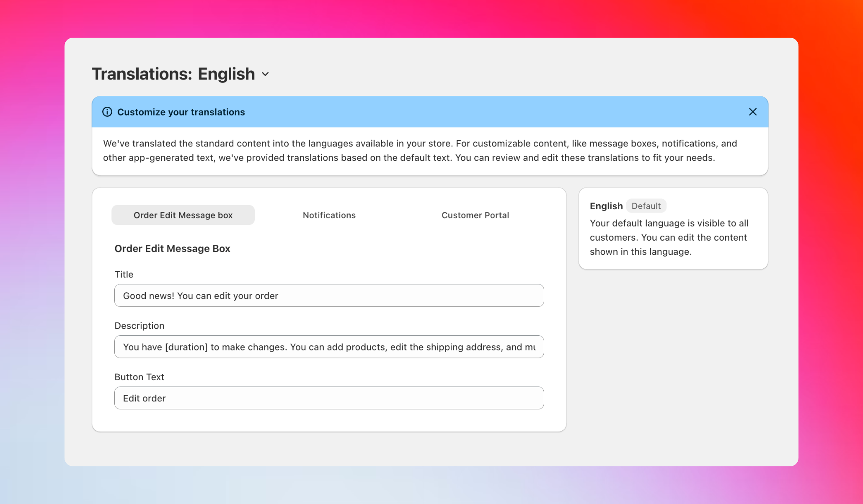Click the Button Text field showing Edit order
Image resolution: width=863 pixels, height=504 pixels.
329,398
